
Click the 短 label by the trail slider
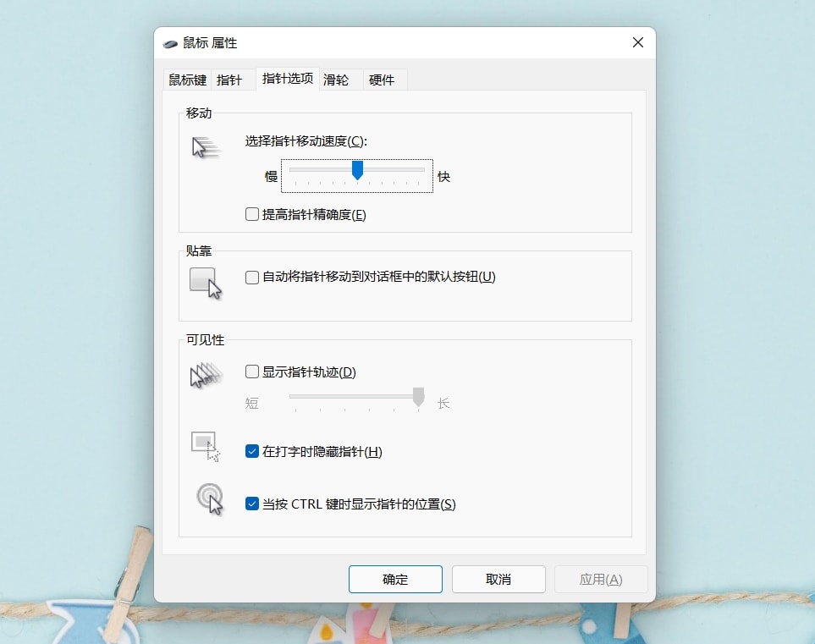[x=251, y=404]
